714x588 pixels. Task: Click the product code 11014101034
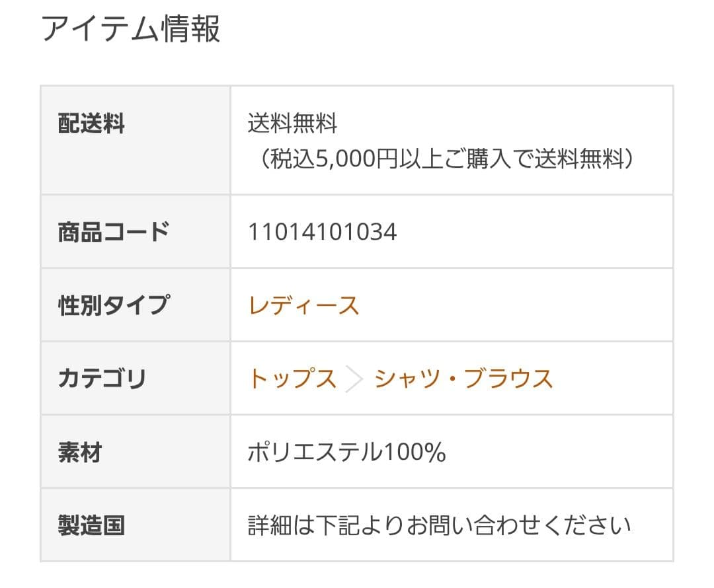coord(322,232)
